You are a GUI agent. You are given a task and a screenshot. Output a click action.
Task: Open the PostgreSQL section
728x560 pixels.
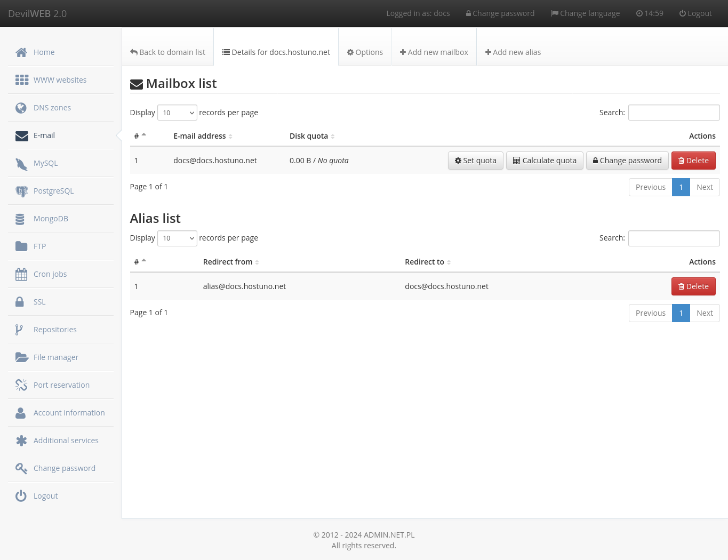coord(53,190)
